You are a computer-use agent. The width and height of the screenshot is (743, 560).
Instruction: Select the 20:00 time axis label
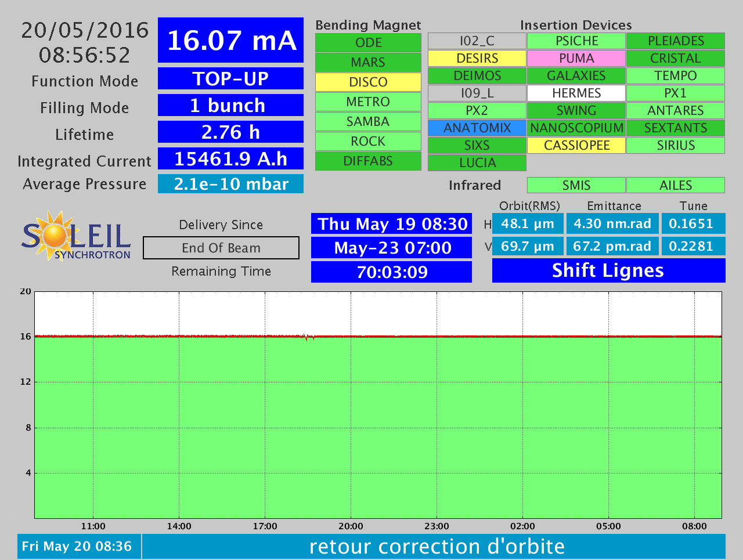coord(351,526)
